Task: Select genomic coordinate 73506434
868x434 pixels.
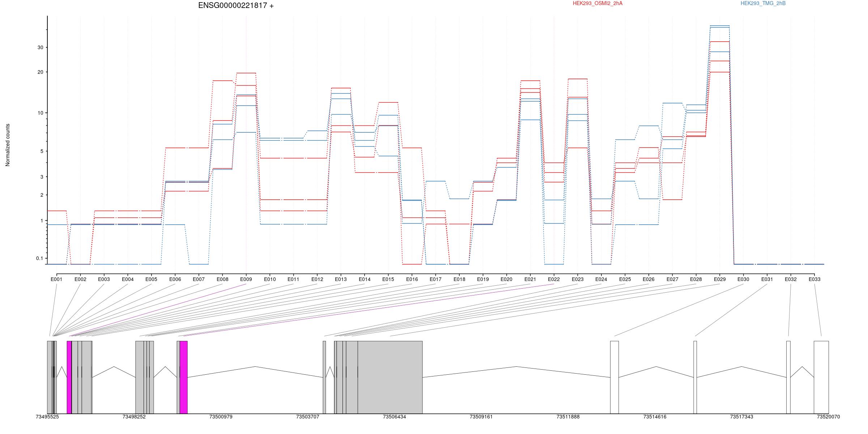Action: click(395, 417)
